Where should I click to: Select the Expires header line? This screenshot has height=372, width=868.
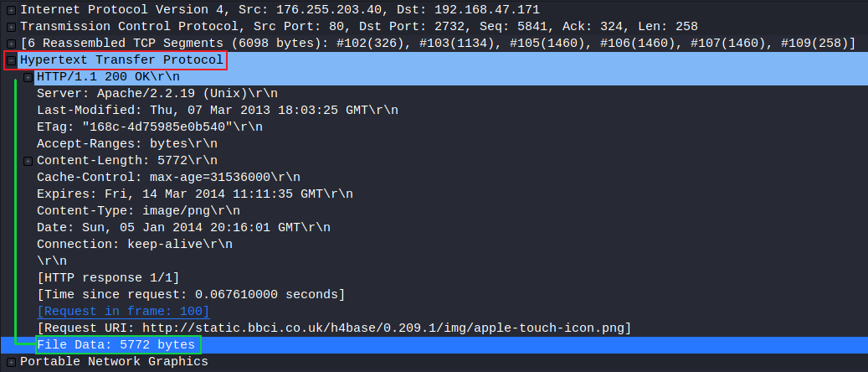(x=195, y=194)
